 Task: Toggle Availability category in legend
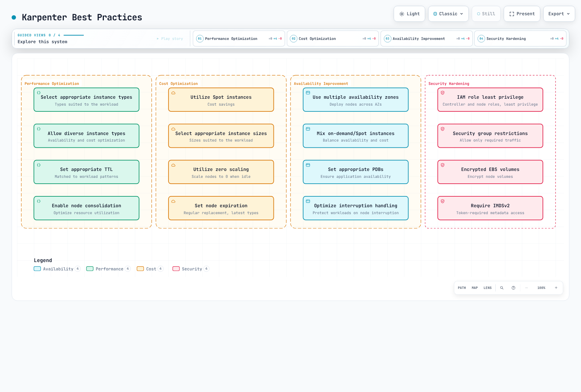pos(57,269)
